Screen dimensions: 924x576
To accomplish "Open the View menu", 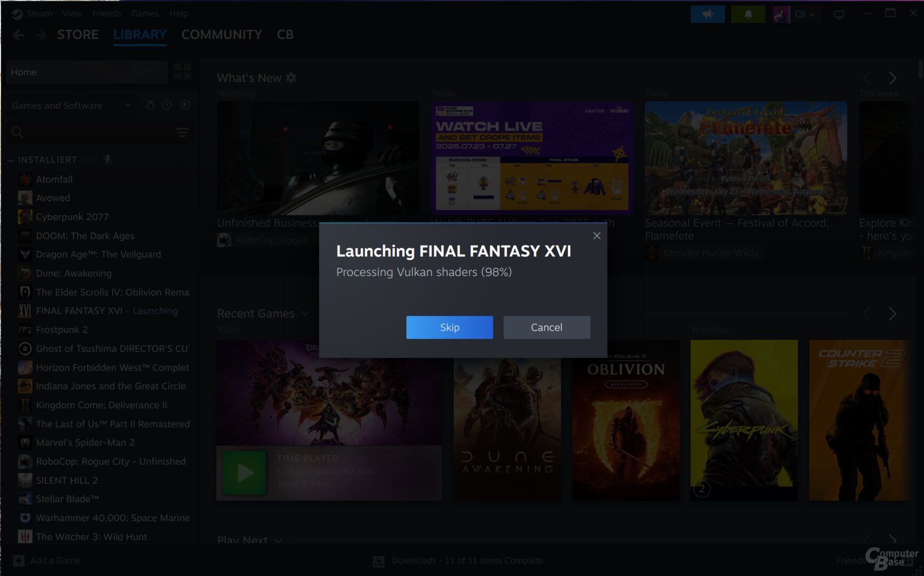I will coord(71,13).
